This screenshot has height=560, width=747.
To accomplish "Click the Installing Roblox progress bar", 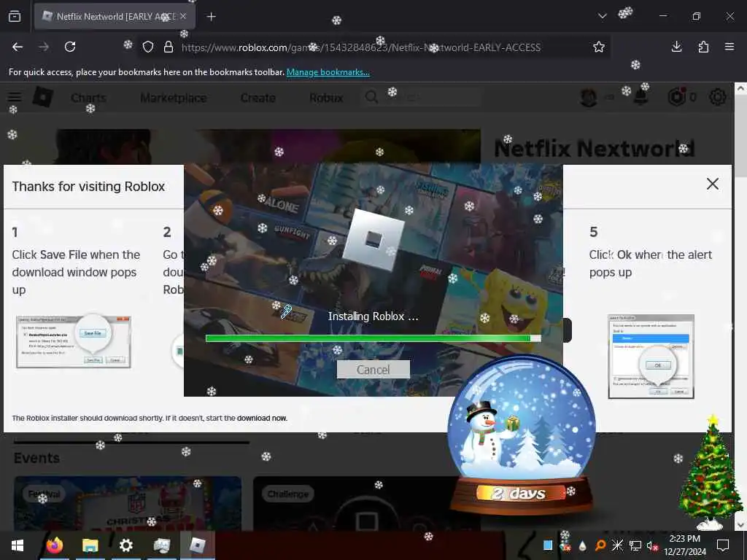I will click(x=373, y=338).
